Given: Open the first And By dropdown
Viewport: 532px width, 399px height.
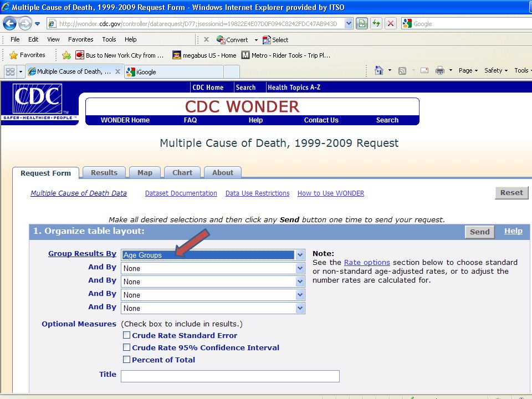Looking at the screenshot, I should (x=213, y=268).
